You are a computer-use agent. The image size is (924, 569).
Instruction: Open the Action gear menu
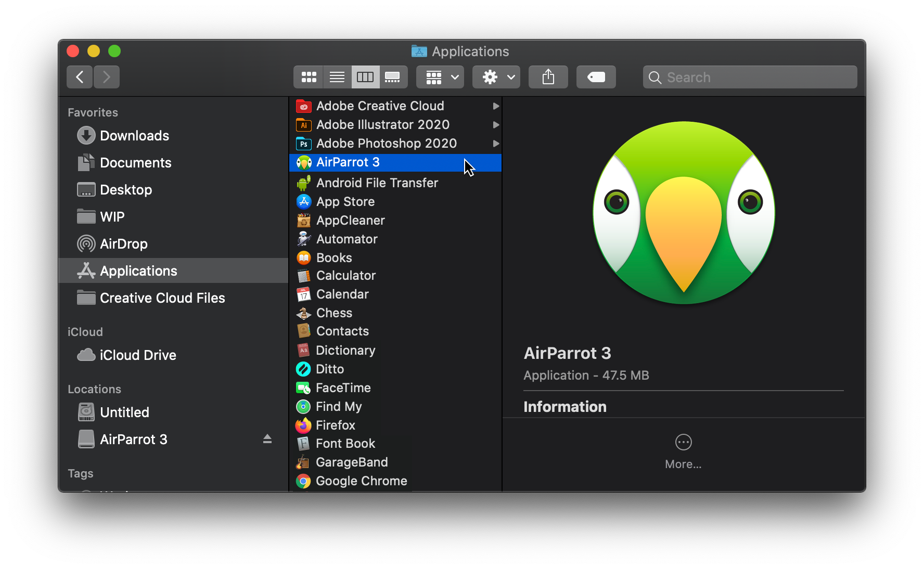[x=495, y=76]
